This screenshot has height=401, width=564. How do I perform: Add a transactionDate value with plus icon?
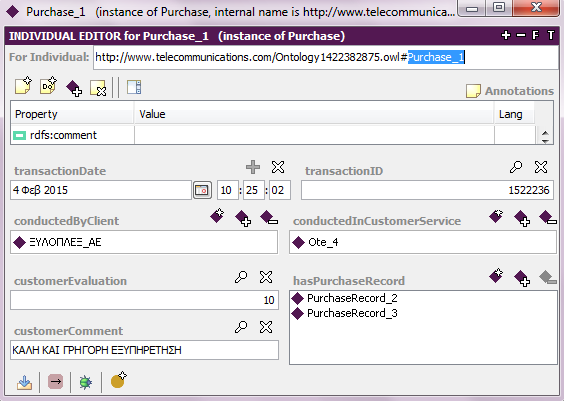click(x=253, y=167)
